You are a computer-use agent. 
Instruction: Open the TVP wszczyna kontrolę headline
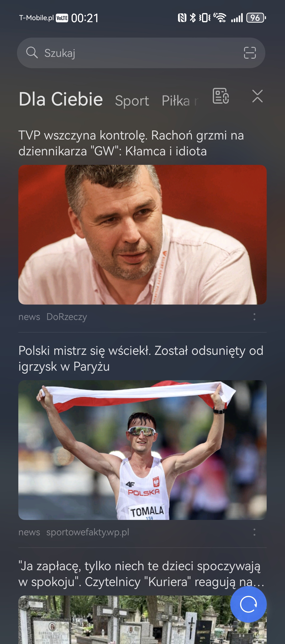[131, 143]
